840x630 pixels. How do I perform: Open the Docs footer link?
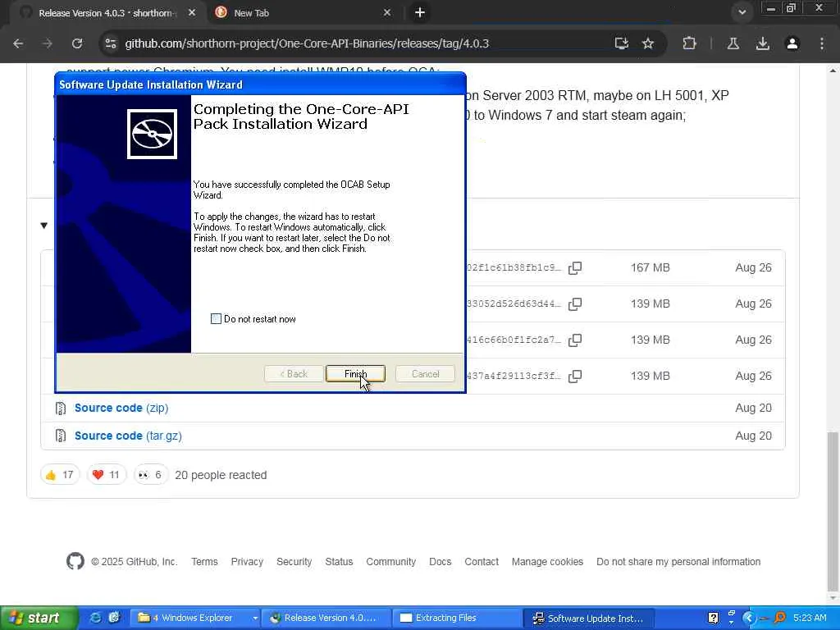441,561
